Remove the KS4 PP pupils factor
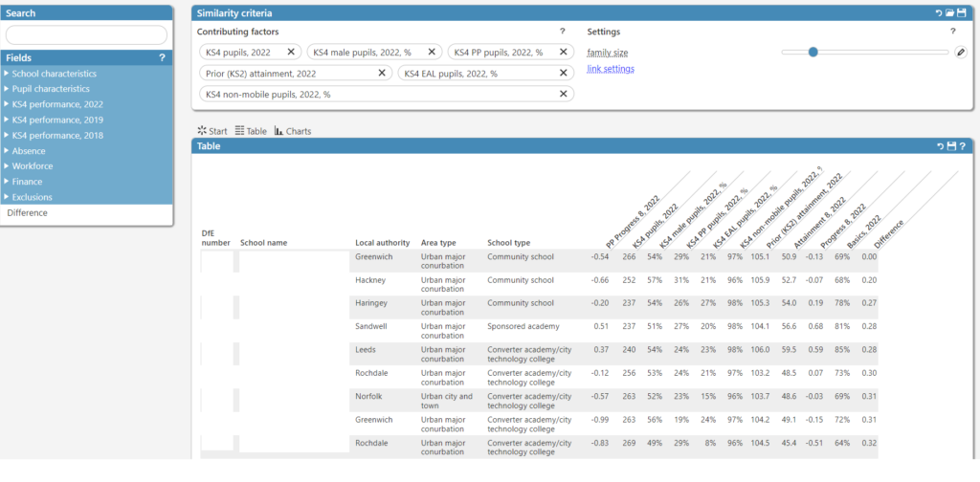This screenshot has width=980, height=482. pos(563,52)
